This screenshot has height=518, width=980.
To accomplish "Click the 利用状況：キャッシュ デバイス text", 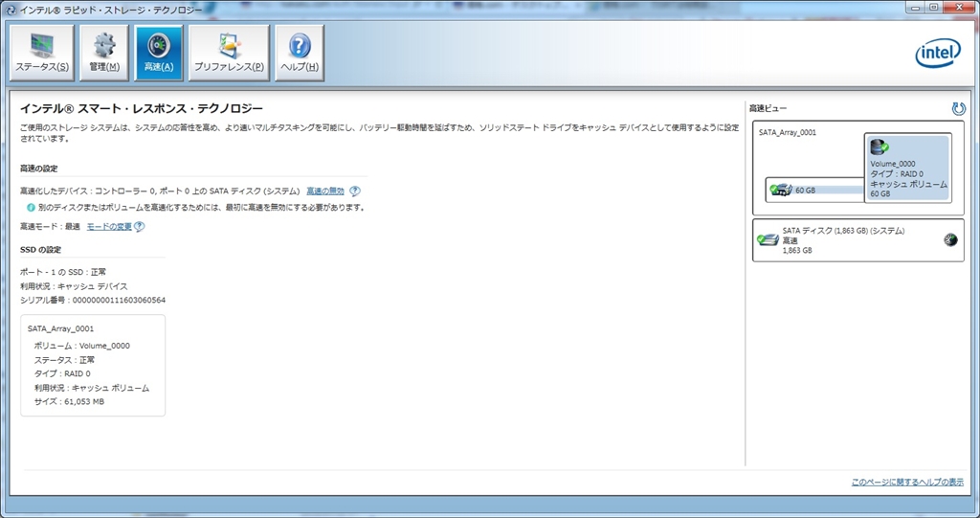I will click(x=74, y=286).
